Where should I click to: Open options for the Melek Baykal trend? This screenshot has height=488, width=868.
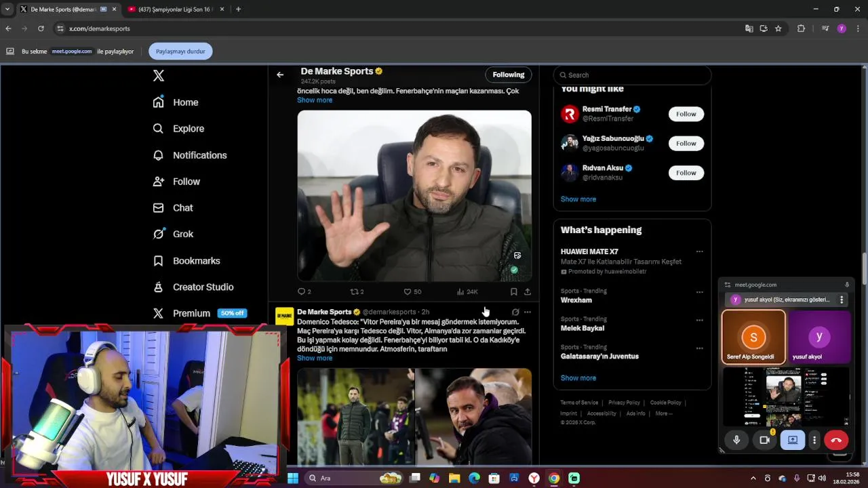(699, 320)
